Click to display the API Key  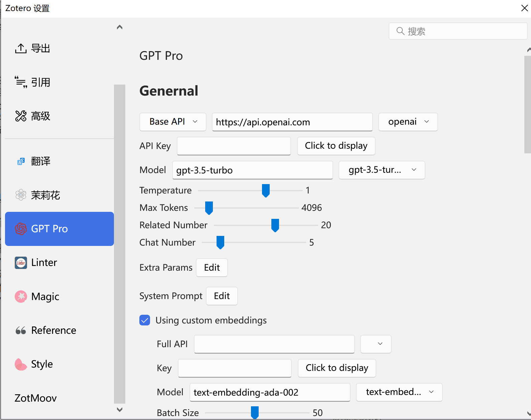coord(336,146)
